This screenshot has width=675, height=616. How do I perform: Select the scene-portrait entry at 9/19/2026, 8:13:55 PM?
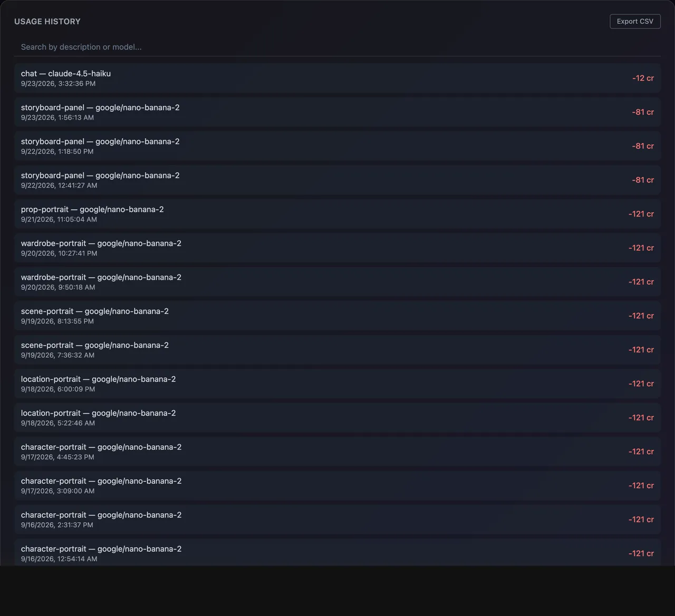coord(337,316)
